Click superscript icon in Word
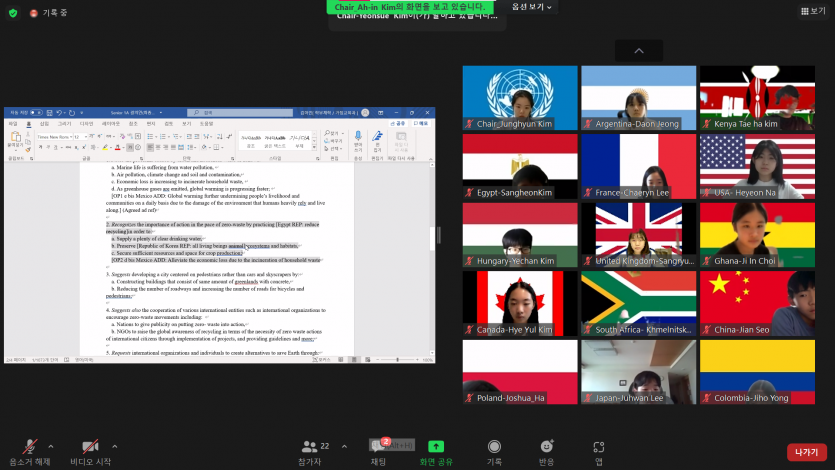The image size is (835, 470). [84, 147]
